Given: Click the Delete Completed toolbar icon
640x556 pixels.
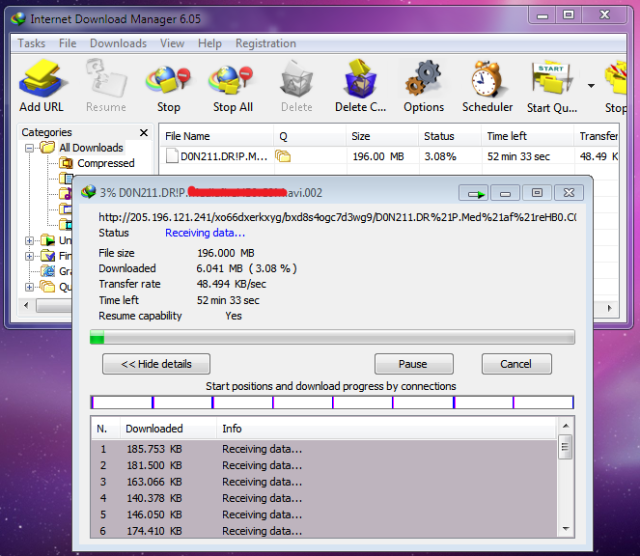Looking at the screenshot, I should click(x=360, y=78).
